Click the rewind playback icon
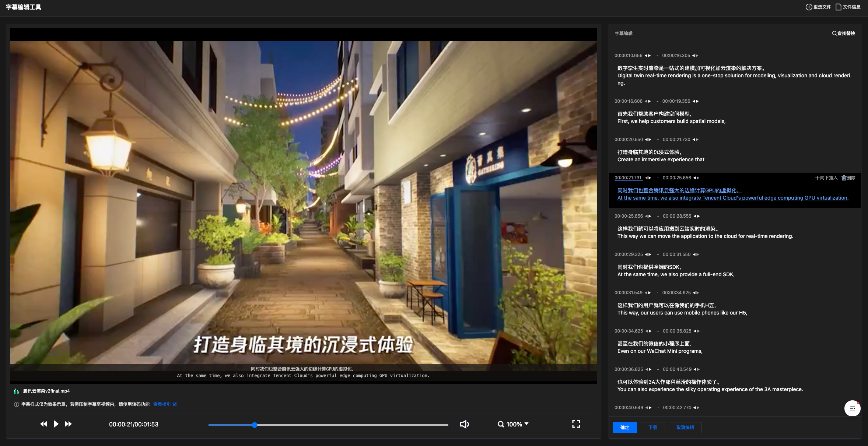The height and width of the screenshot is (446, 868). tap(43, 424)
